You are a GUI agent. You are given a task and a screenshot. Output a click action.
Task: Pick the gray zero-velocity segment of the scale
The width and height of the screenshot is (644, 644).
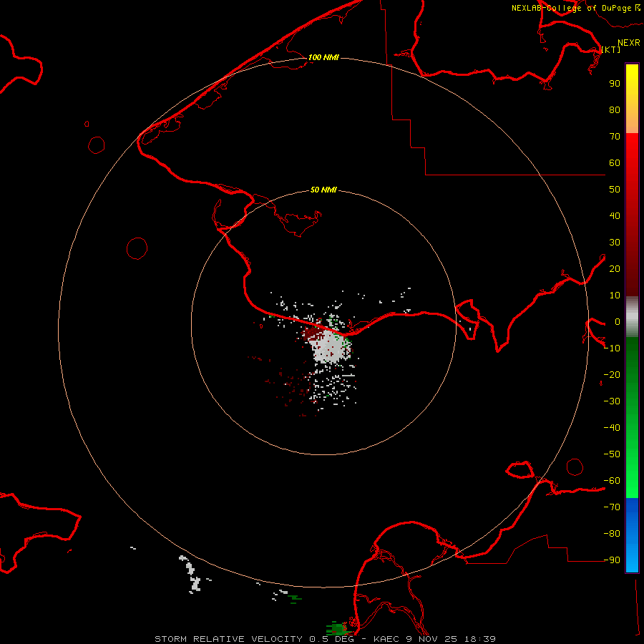632,317
